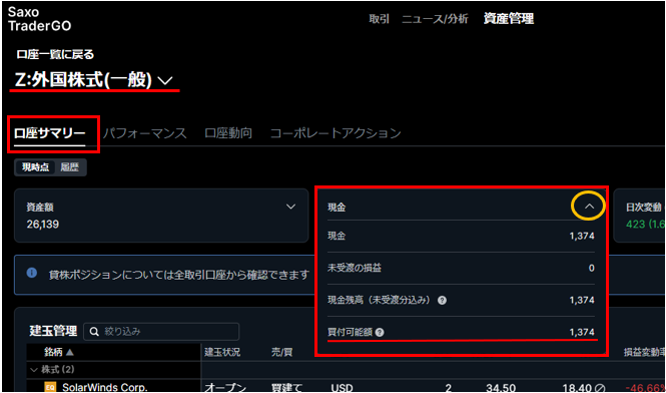Click the 34.50 price cell

pos(501,387)
